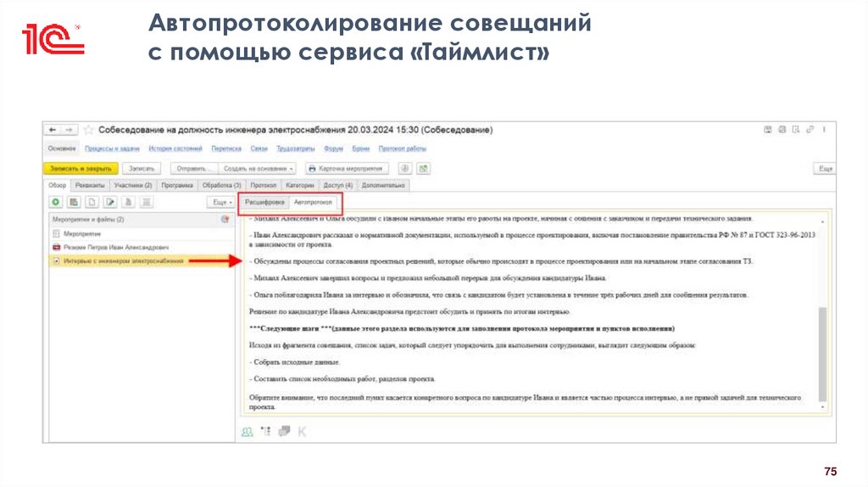868x487 pixels.
Task: Select Интервью с инженером электроснабжения row
Action: (142, 260)
